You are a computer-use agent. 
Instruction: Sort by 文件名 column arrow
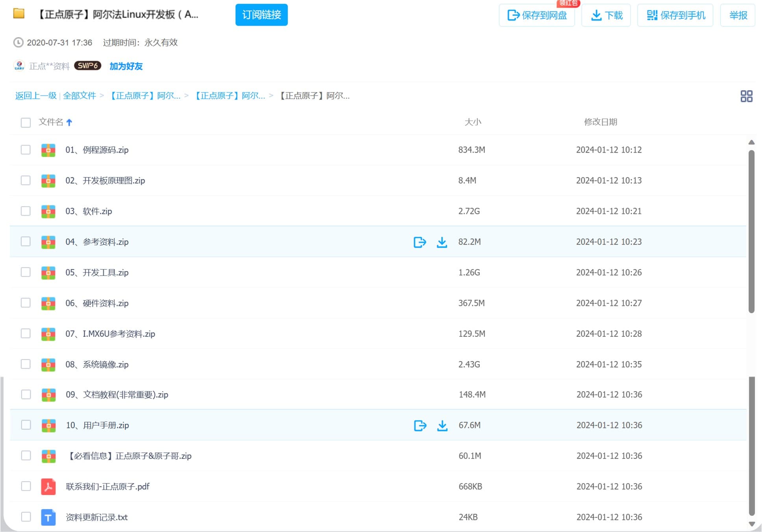(69, 122)
